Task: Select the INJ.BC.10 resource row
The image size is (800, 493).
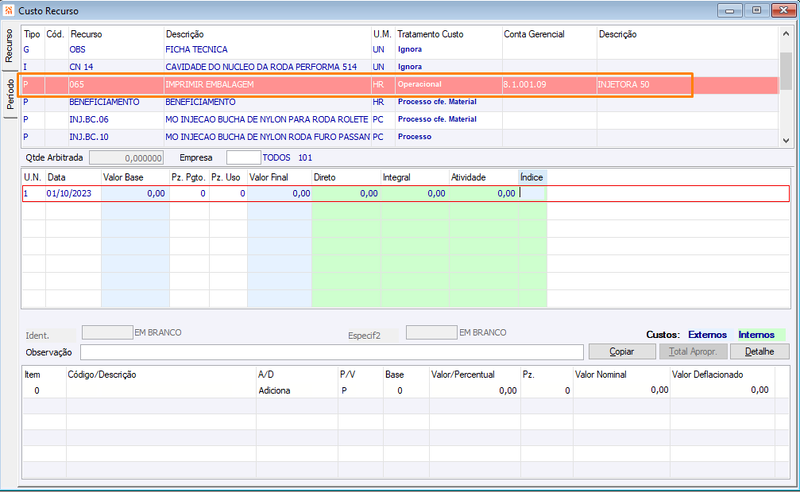Action: tap(400, 137)
